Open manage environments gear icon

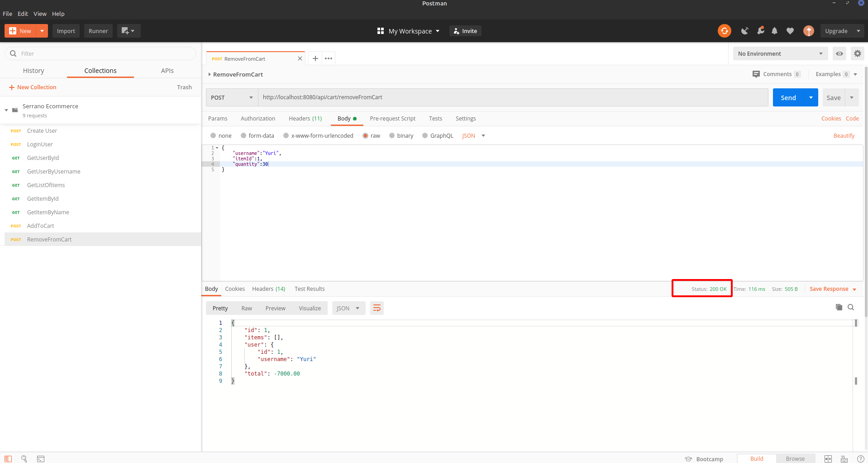coord(858,53)
